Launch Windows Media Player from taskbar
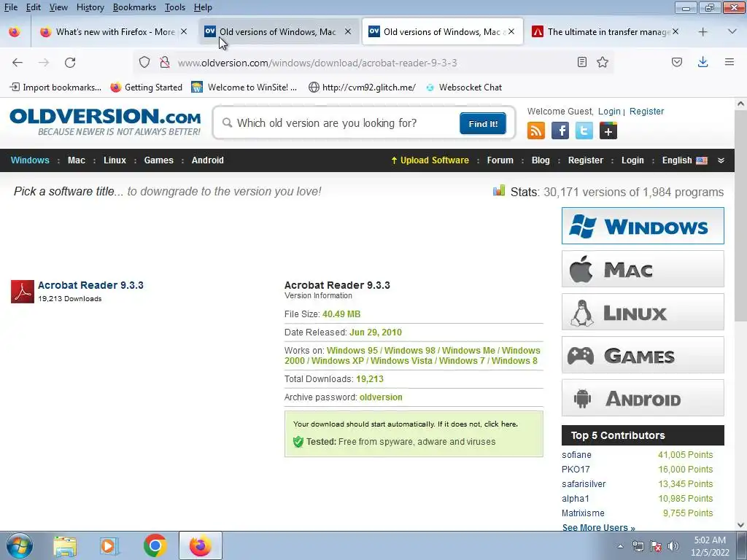This screenshot has width=747, height=560. click(x=109, y=545)
